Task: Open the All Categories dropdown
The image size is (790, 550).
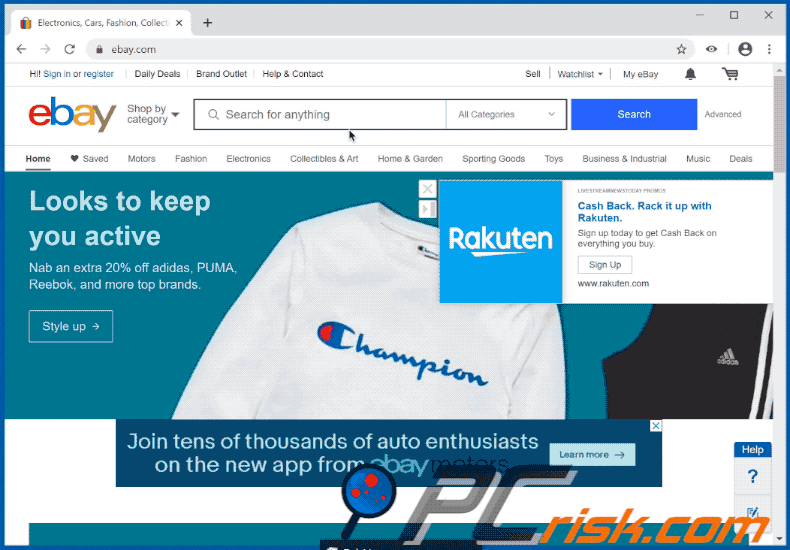Action: (x=506, y=114)
